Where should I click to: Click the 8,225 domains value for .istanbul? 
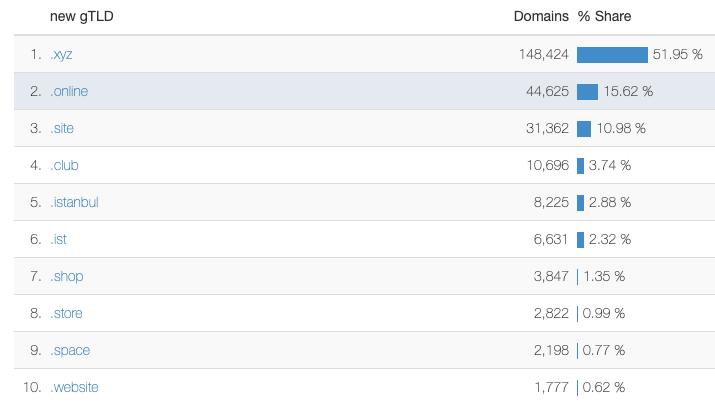(x=551, y=203)
